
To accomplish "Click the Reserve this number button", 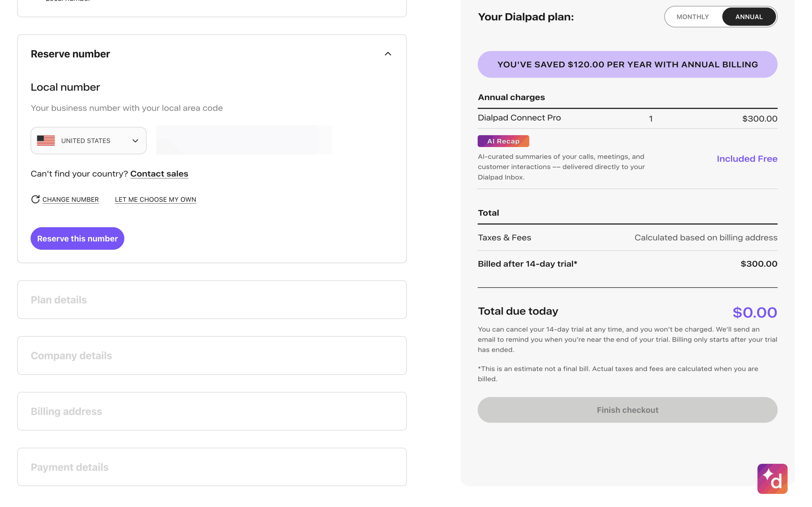I will pyautogui.click(x=78, y=238).
